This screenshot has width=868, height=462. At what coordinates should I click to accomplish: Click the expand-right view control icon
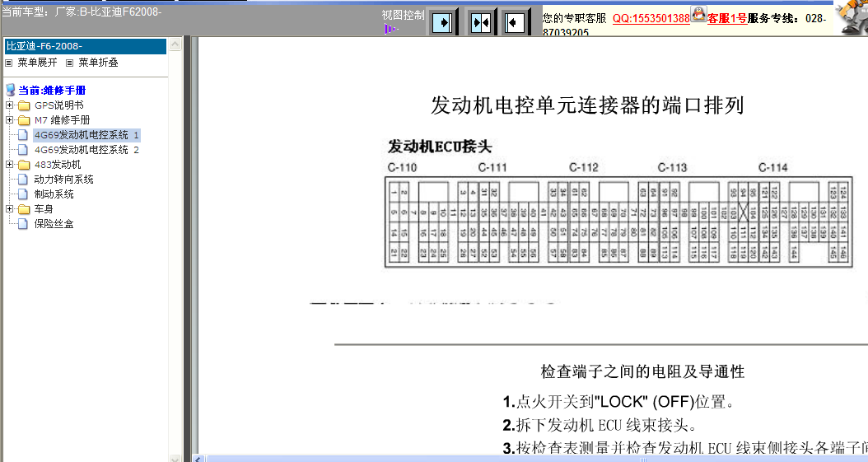pyautogui.click(x=442, y=23)
